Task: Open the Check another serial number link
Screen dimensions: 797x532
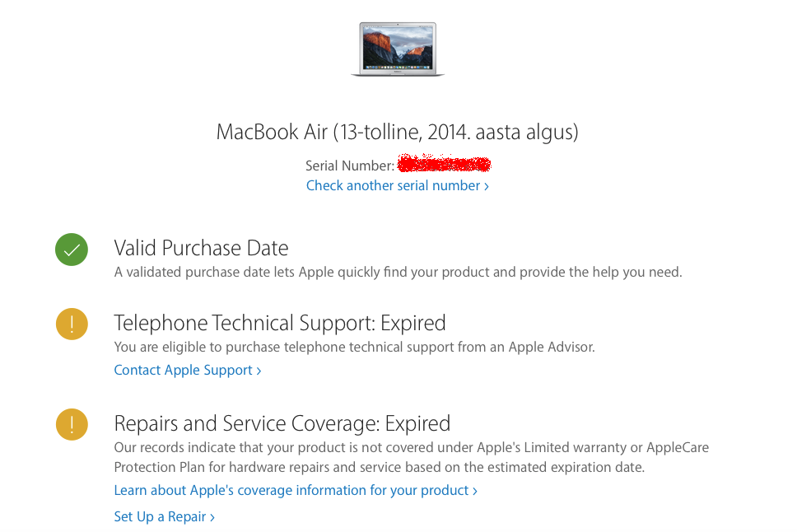Action: [x=393, y=185]
